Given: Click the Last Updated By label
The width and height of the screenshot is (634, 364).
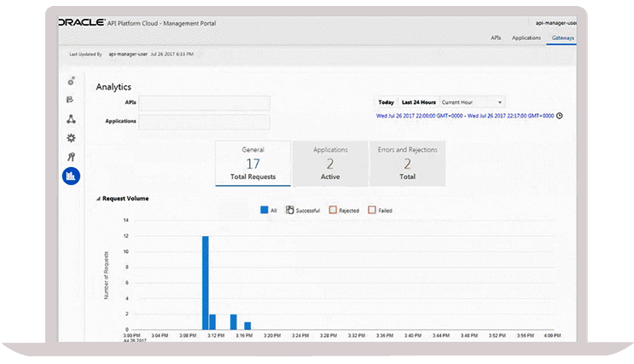Looking at the screenshot, I should tap(85, 55).
